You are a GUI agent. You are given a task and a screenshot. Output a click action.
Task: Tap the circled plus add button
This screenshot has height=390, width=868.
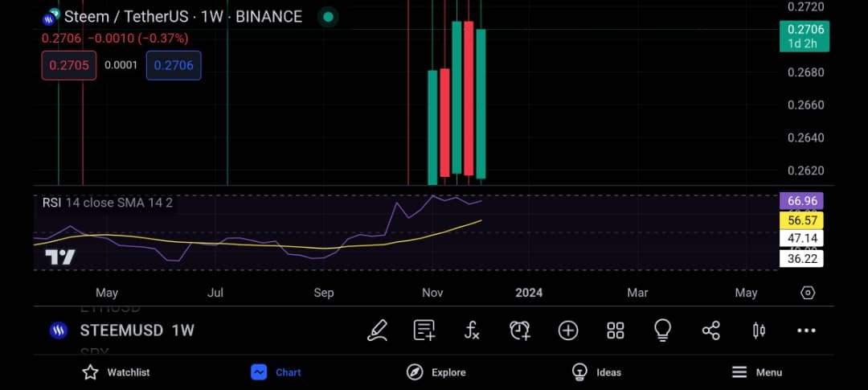click(x=568, y=330)
